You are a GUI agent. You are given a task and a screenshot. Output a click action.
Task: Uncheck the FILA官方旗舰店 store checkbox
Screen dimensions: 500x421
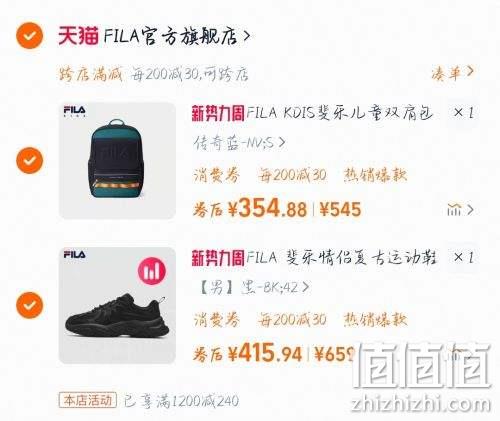point(30,36)
